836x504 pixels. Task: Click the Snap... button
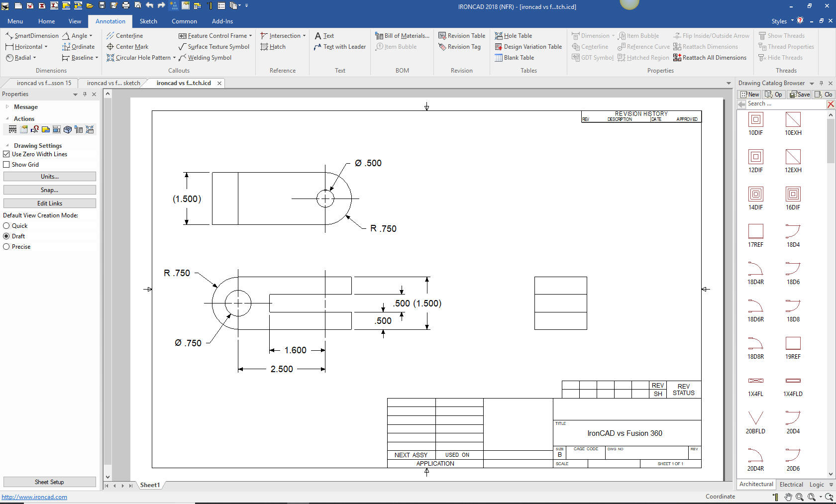pos(50,190)
